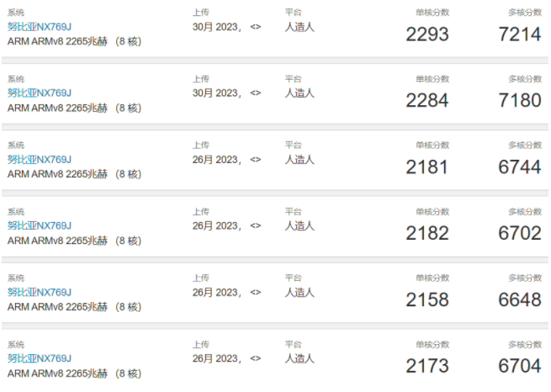Click 人造人 platform in the 2284 row
This screenshot has width=551, height=392.
click(x=299, y=93)
